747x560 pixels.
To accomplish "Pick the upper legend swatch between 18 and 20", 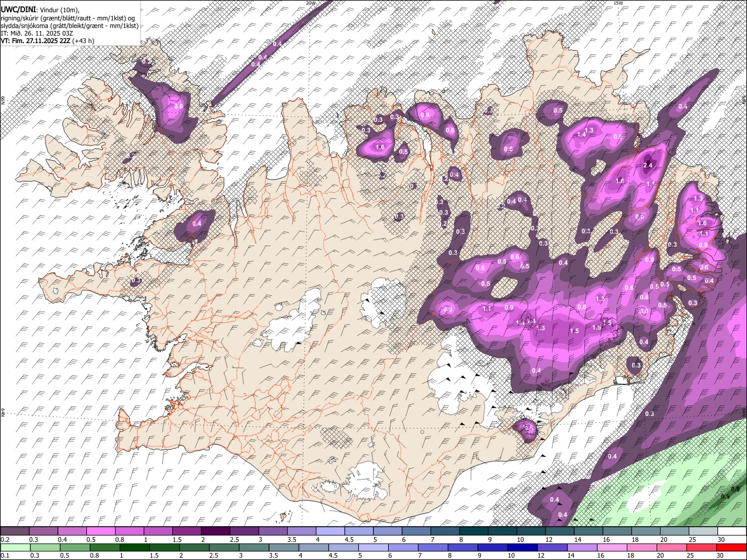I will click(646, 531).
